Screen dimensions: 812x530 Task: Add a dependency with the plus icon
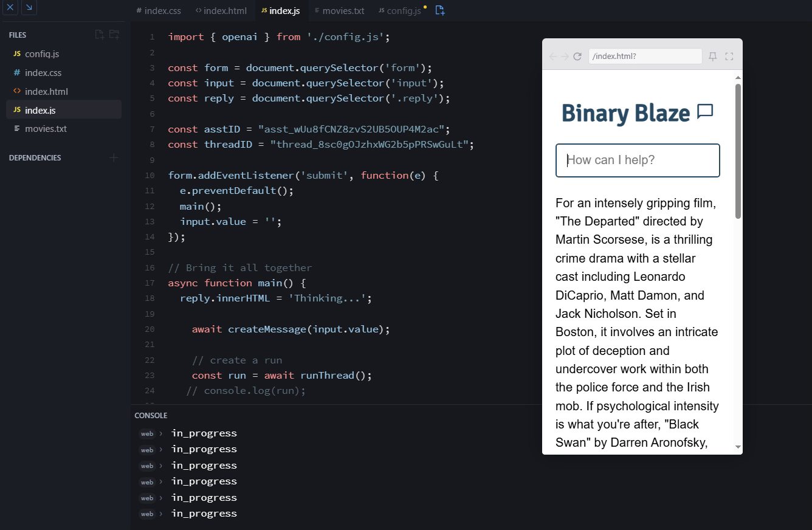point(113,157)
